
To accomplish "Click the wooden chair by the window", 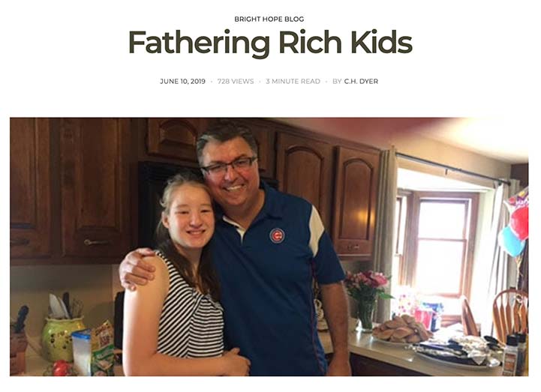I will [x=510, y=315].
